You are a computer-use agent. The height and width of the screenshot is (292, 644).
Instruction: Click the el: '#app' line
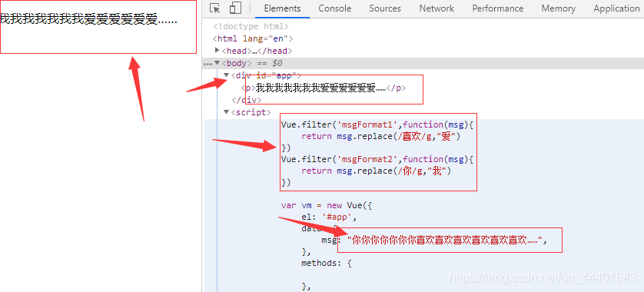click(x=329, y=217)
